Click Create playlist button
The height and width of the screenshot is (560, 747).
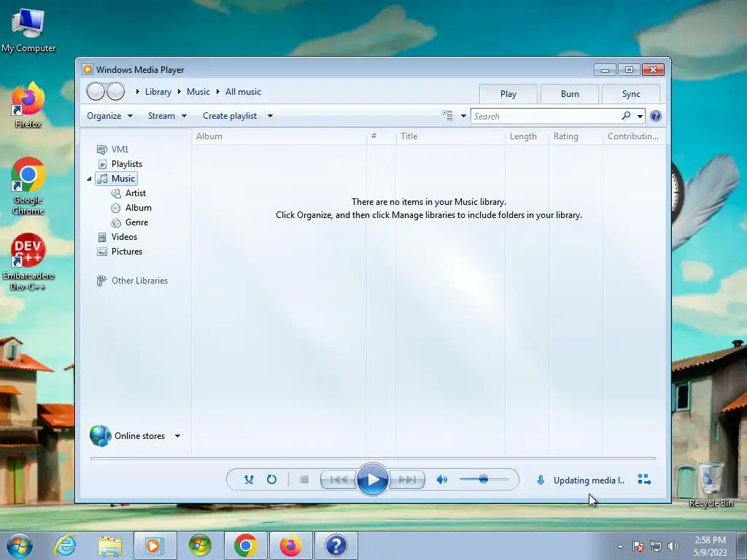tap(230, 116)
